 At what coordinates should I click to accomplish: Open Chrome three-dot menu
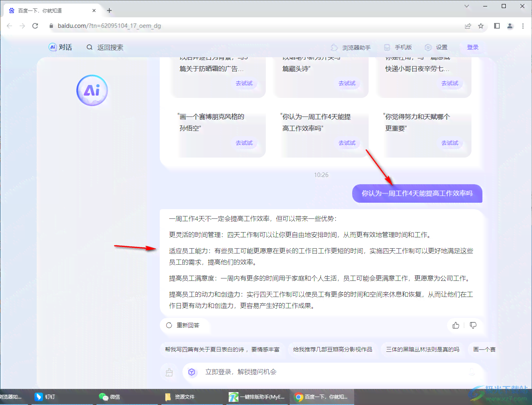click(x=523, y=26)
